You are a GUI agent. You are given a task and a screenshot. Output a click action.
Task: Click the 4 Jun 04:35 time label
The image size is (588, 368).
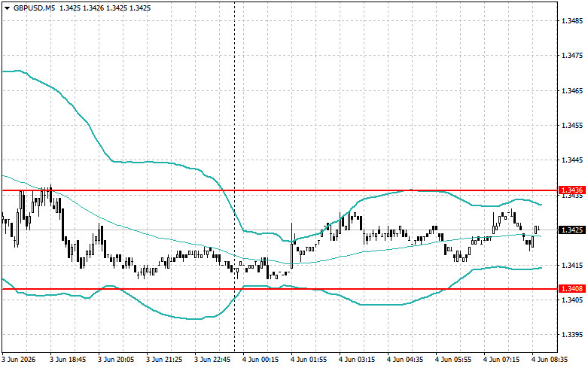pos(405,360)
